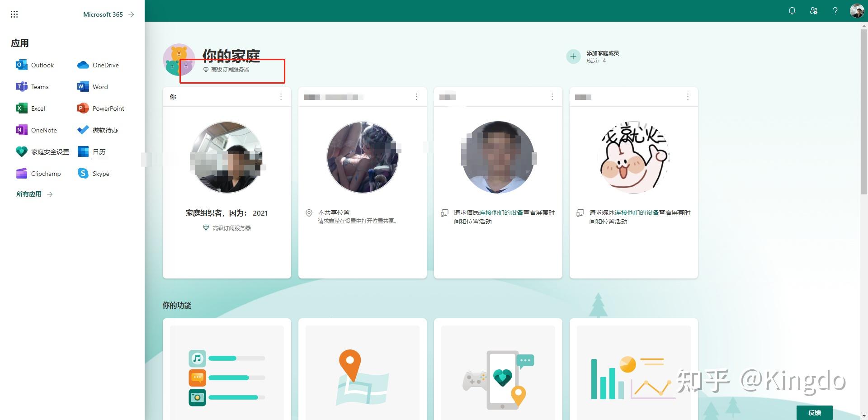Open PowerPoint app
This screenshot has width=868, height=420.
click(101, 109)
